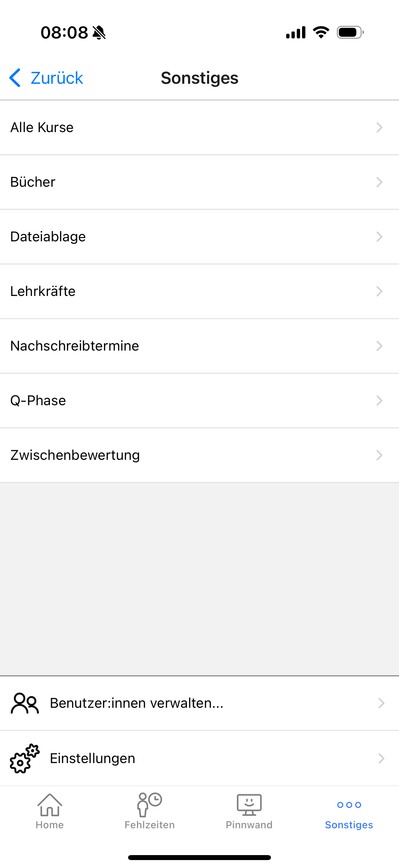The width and height of the screenshot is (399, 868).
Task: Open the Dateiablage chevron arrow
Action: (x=379, y=237)
